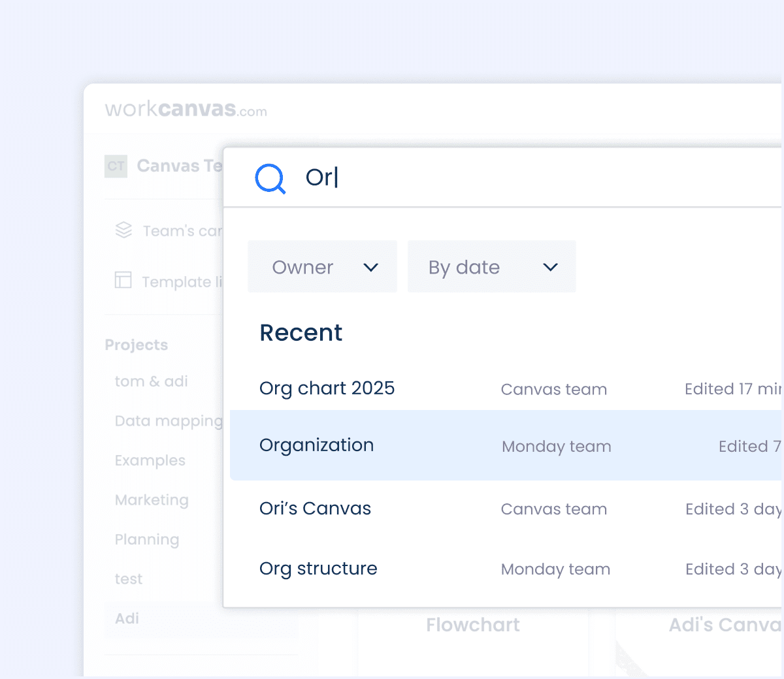This screenshot has width=784, height=679.
Task: Click the blue search magnifier icon
Action: [x=270, y=178]
